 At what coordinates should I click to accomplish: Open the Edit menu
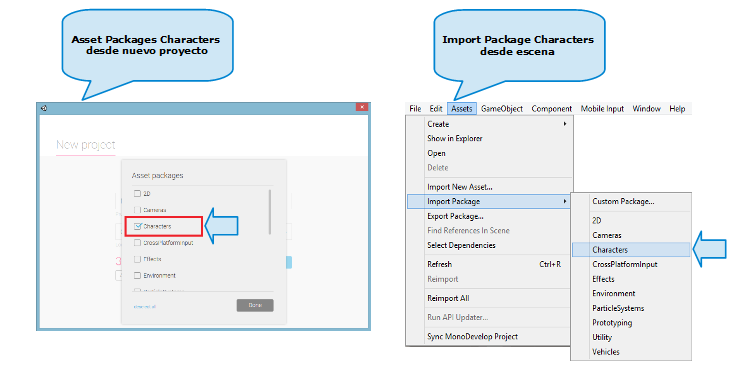coord(436,109)
